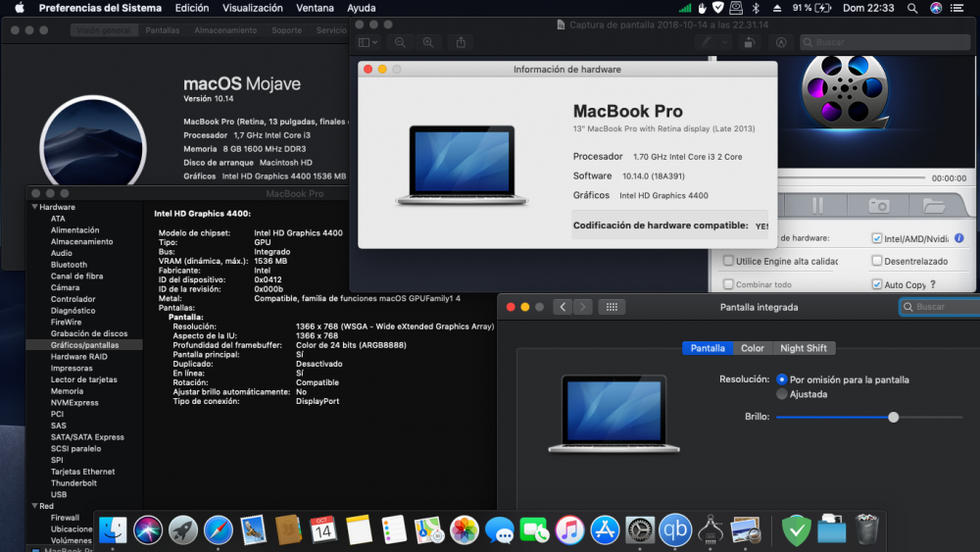Select Thunderbolt in hardware tree
Viewport: 980px width, 552px height.
[x=73, y=483]
